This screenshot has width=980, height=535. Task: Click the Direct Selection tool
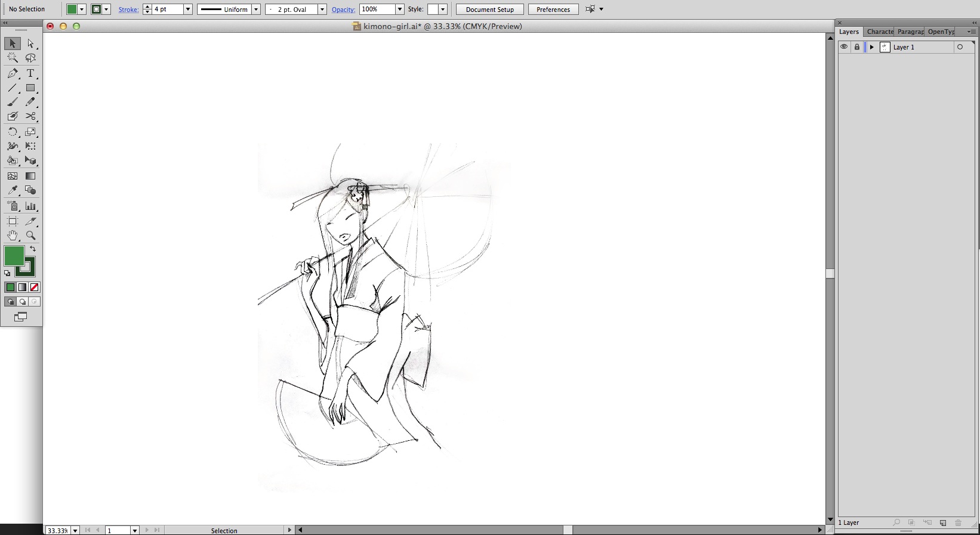coord(30,44)
